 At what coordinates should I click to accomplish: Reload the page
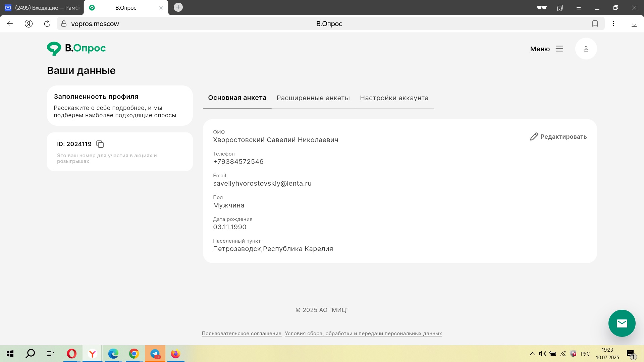point(47,24)
